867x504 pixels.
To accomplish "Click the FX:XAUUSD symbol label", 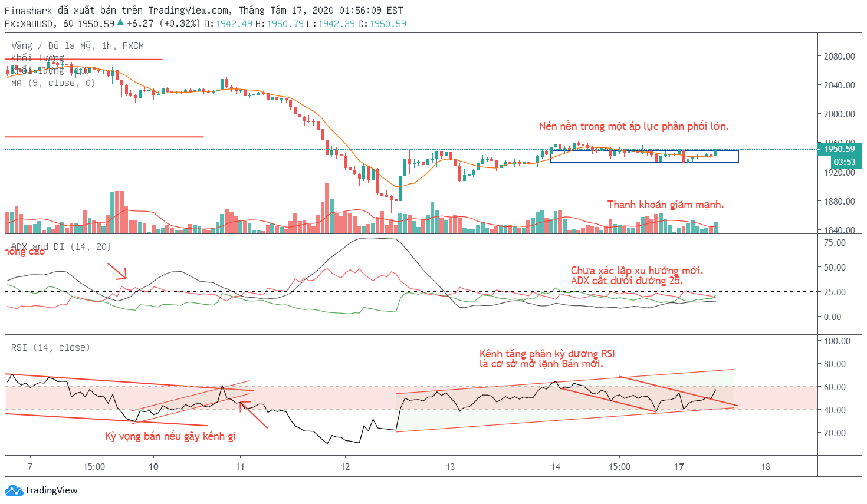I will (29, 24).
